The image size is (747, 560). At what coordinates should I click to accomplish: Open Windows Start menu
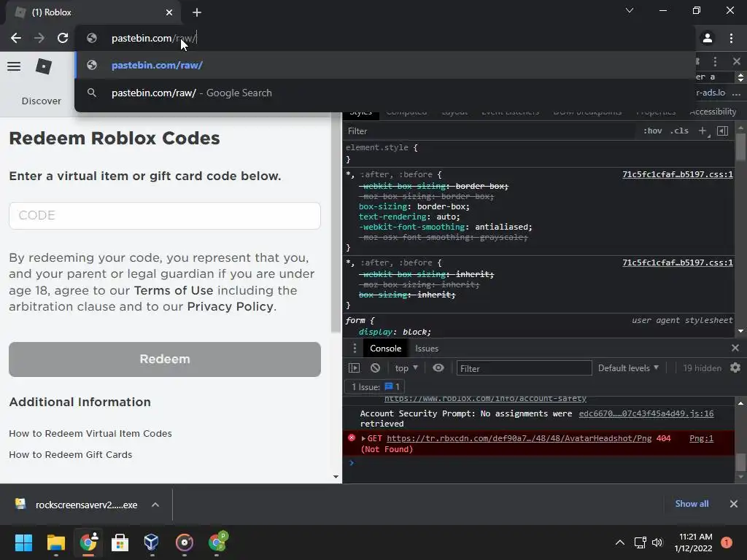23,542
